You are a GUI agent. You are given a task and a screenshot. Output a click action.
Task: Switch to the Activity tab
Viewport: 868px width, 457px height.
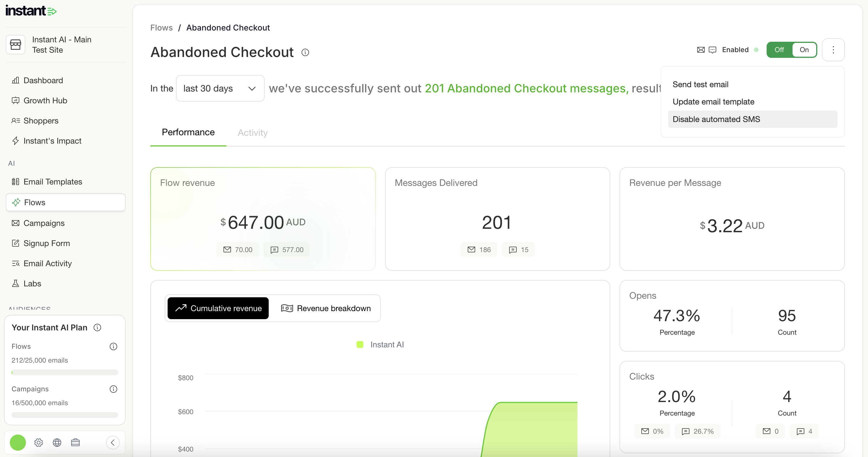[253, 133]
